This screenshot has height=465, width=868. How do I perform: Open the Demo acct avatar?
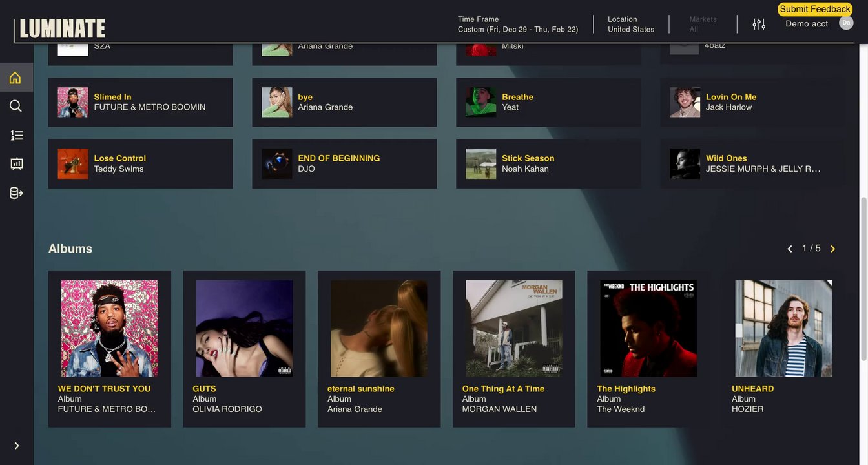click(x=846, y=23)
